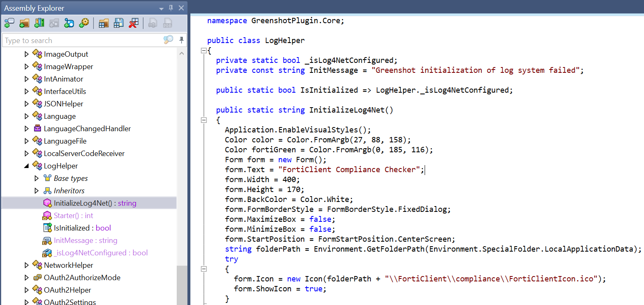Open Assembly Explorer window position dropdown arrow

point(161,8)
